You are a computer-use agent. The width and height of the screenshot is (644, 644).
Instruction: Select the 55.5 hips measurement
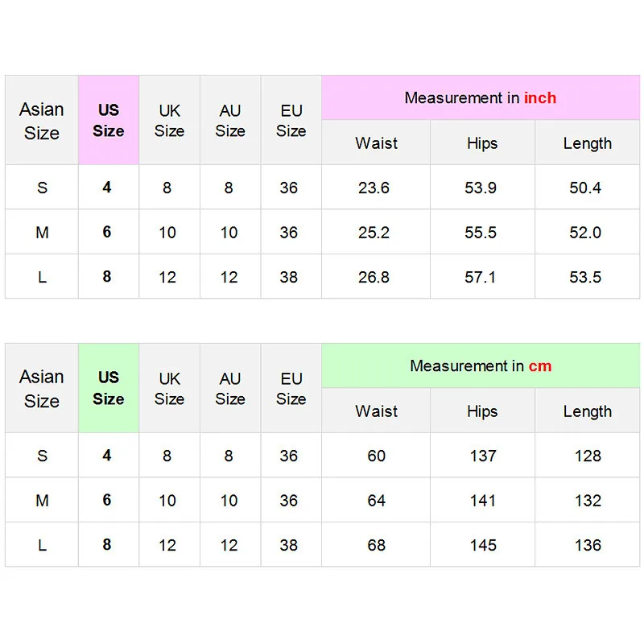(x=481, y=233)
